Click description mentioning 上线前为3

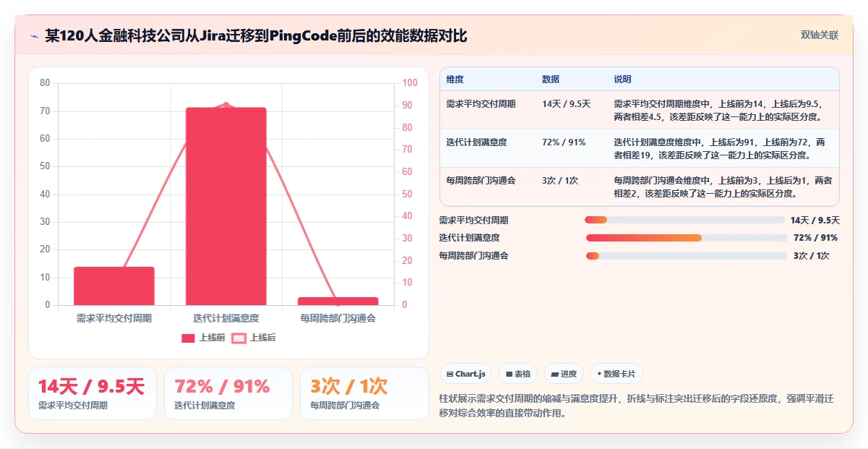tap(722, 187)
